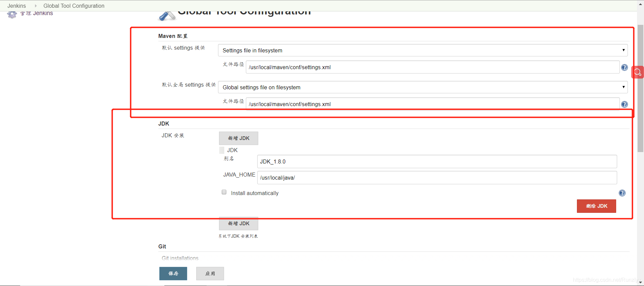644x286 pixels.
Task: Click the Maven 配置 section heading
Action: 173,36
